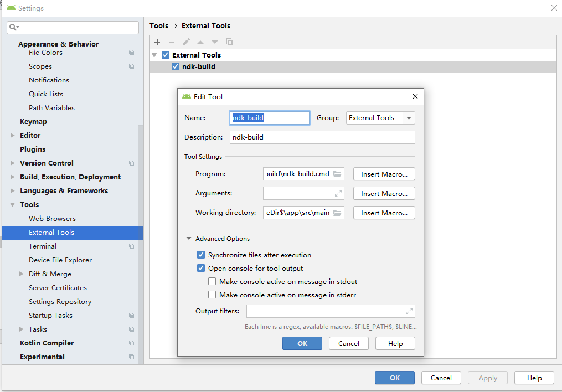Screen dimensions: 562x392
Task: Enable console active on stderr message
Action: pos(212,295)
